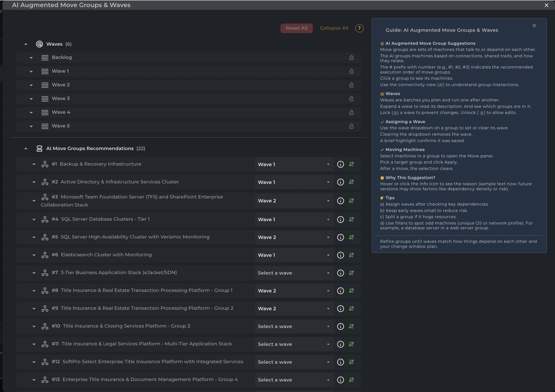Close the Guide panel
The height and width of the screenshot is (392, 555).
click(x=534, y=26)
